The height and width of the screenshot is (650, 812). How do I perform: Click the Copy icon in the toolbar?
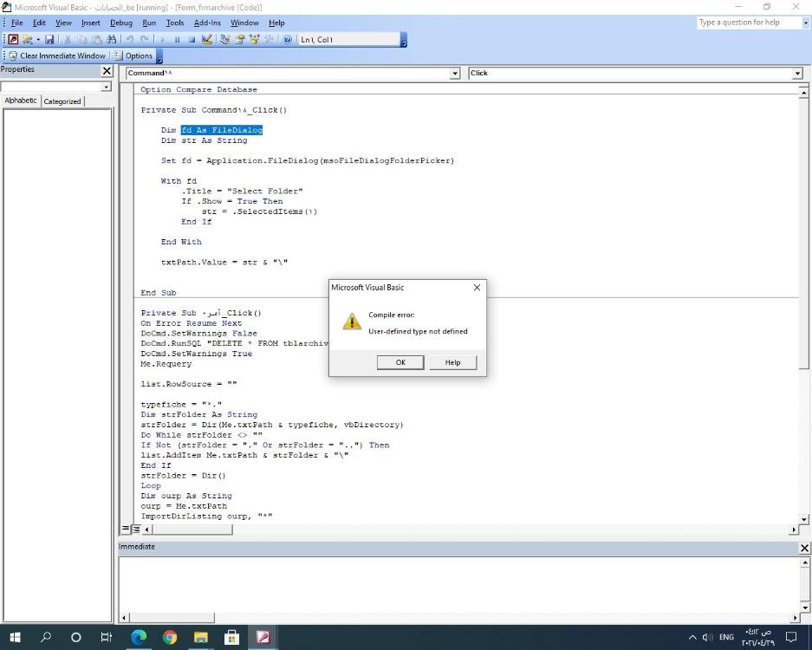click(81, 39)
